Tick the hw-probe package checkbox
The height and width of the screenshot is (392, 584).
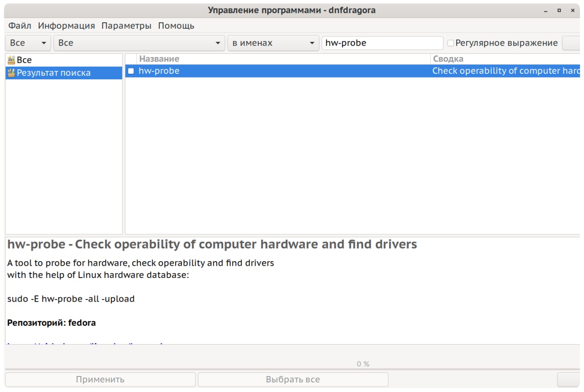(131, 71)
